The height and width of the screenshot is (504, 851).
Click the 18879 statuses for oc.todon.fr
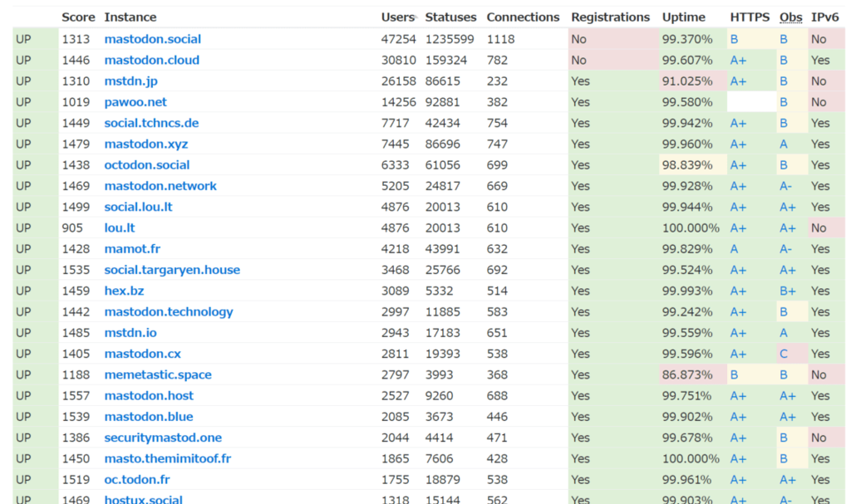click(442, 480)
